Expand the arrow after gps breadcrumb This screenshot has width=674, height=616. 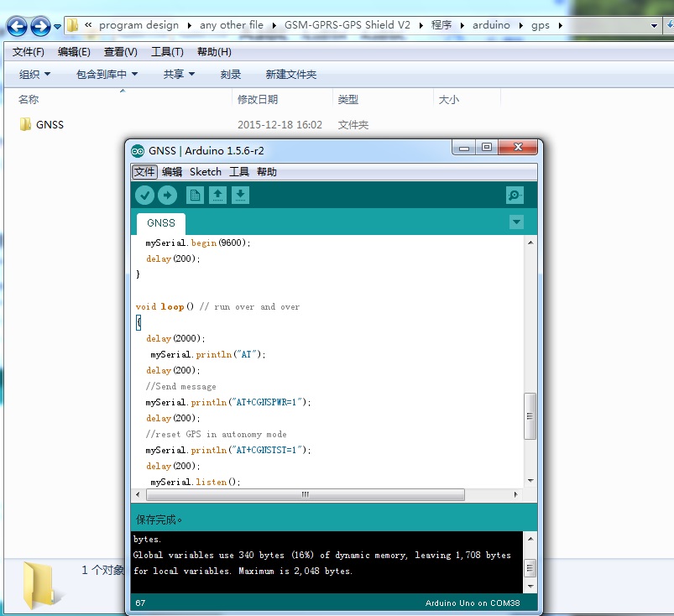pos(561,26)
